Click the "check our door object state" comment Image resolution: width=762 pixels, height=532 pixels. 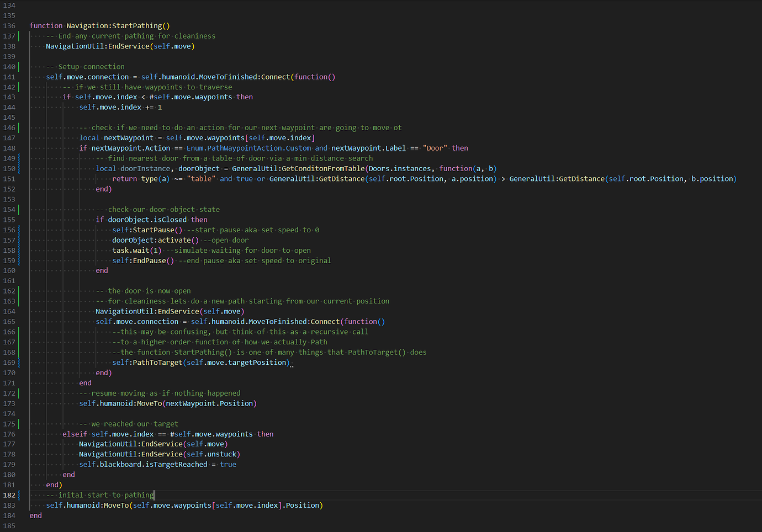pyautogui.click(x=158, y=209)
